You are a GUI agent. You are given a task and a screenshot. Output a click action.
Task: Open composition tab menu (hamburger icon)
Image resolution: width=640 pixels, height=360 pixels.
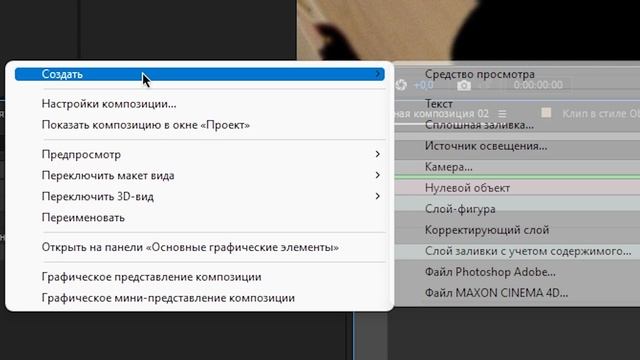point(502,113)
